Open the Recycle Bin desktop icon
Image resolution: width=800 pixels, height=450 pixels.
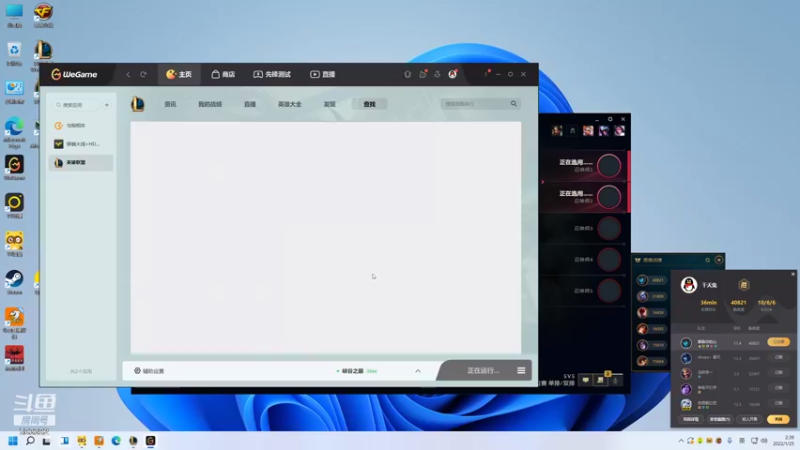(x=14, y=54)
